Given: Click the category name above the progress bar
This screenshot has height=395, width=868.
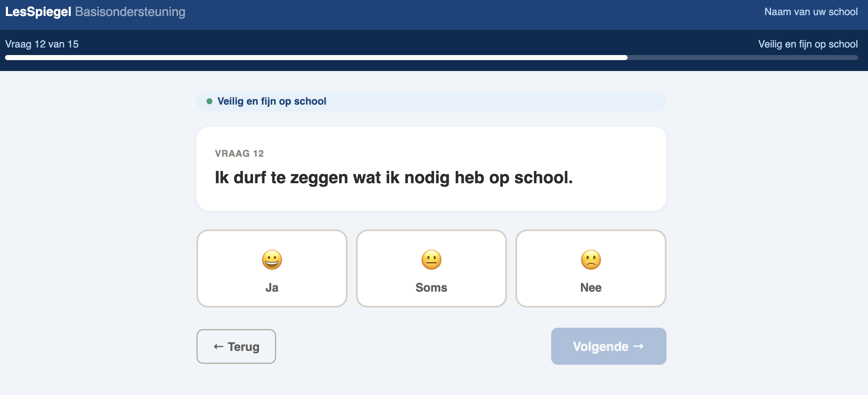Looking at the screenshot, I should point(808,44).
